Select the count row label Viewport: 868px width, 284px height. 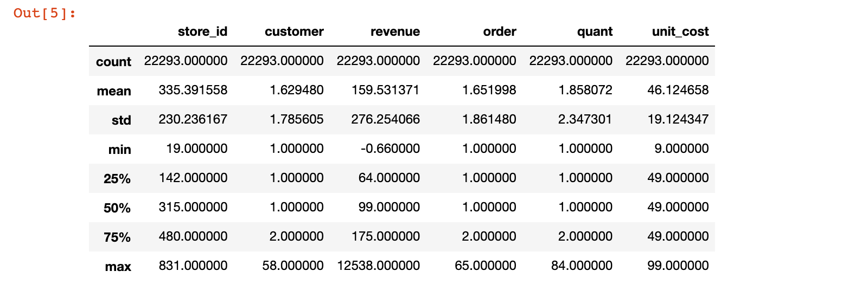point(113,62)
